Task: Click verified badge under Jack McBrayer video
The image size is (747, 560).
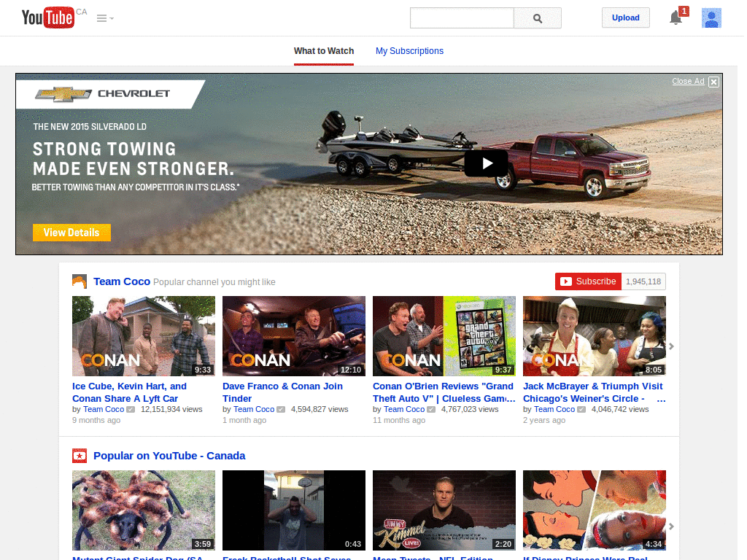Action: [581, 410]
